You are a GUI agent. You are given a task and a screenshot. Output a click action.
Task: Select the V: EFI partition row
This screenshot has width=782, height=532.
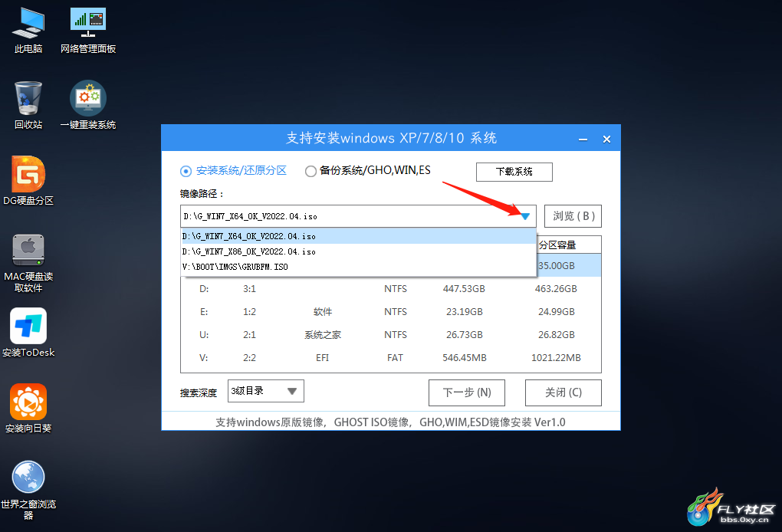(391, 357)
